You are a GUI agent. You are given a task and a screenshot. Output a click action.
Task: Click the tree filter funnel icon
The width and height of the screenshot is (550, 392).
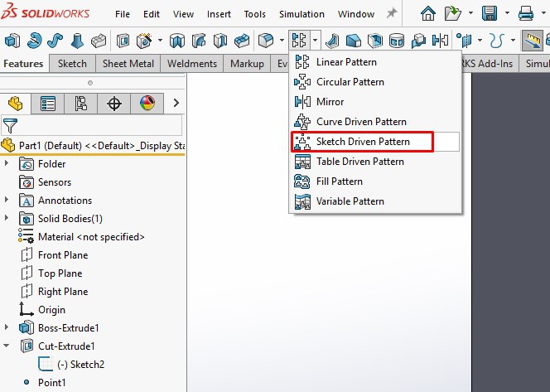[10, 125]
